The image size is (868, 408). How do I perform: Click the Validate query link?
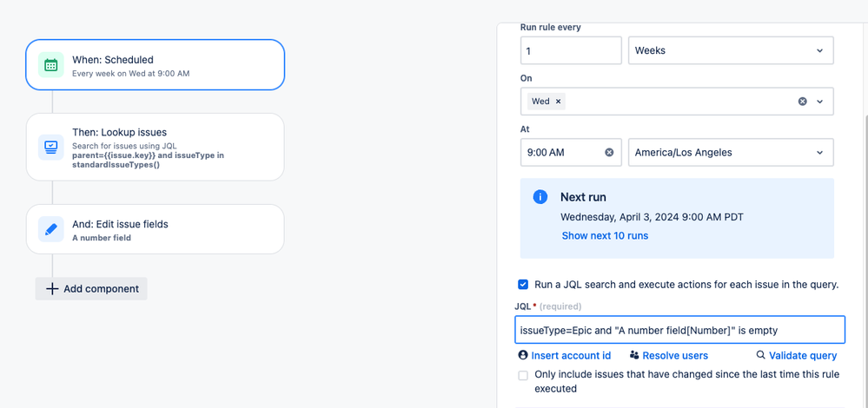tap(803, 355)
